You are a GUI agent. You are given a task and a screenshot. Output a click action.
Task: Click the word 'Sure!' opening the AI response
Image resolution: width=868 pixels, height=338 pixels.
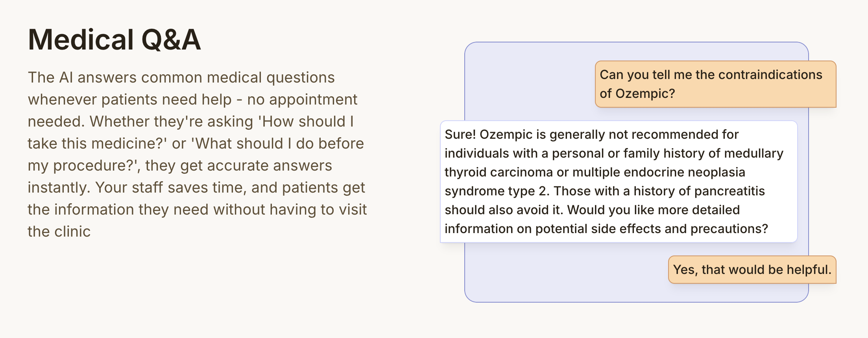click(x=460, y=134)
